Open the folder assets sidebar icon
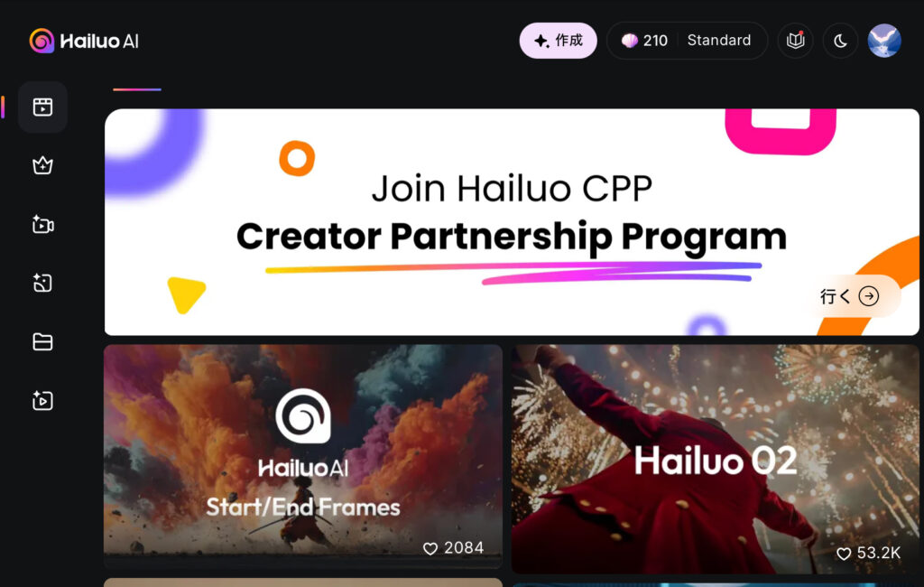This screenshot has width=924, height=587. [x=42, y=341]
